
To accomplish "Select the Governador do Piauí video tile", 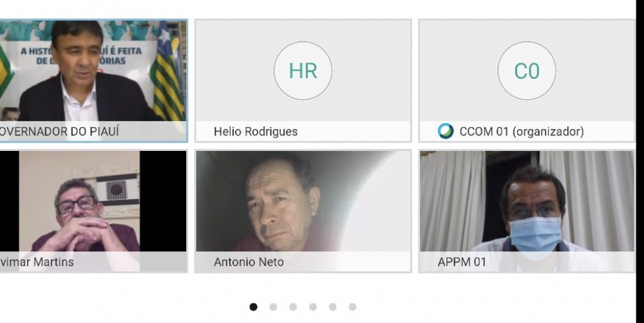I will [x=93, y=71].
